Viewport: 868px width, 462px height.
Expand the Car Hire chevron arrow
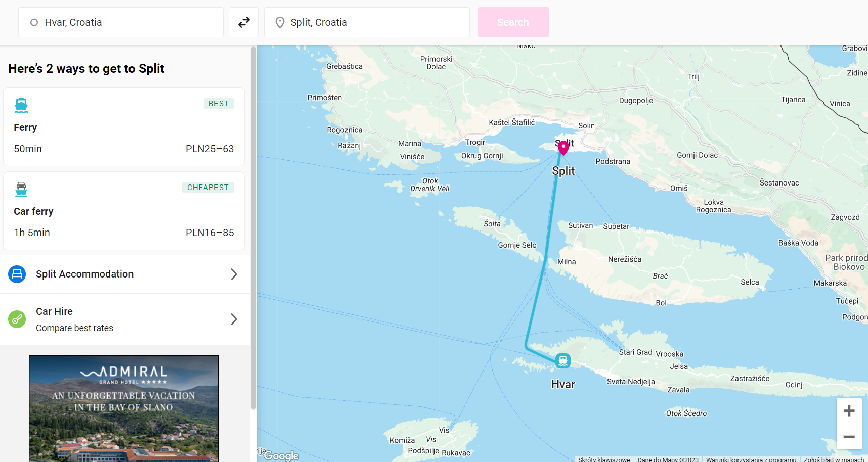click(234, 319)
